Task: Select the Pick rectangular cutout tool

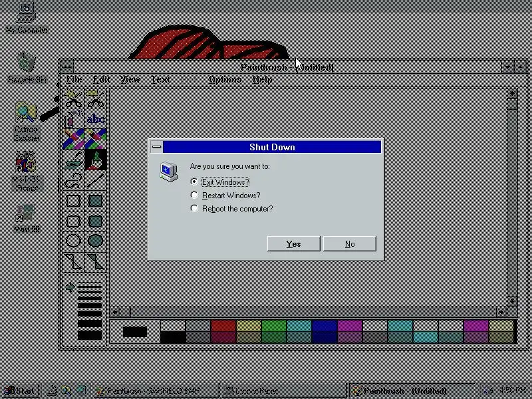Action: 96,98
